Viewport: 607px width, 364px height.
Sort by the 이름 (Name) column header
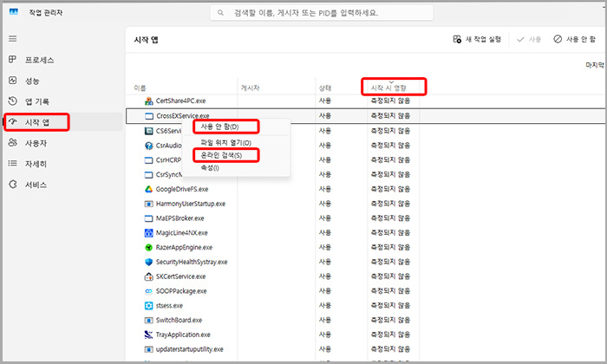[x=140, y=88]
